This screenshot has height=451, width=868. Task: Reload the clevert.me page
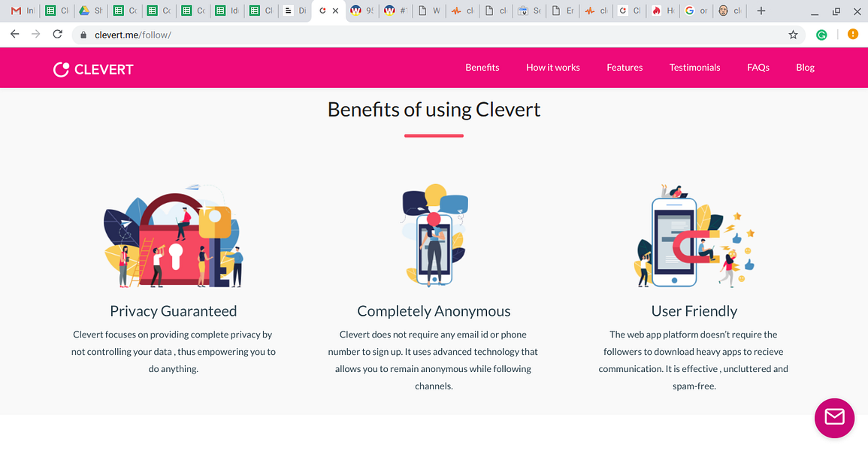[58, 35]
